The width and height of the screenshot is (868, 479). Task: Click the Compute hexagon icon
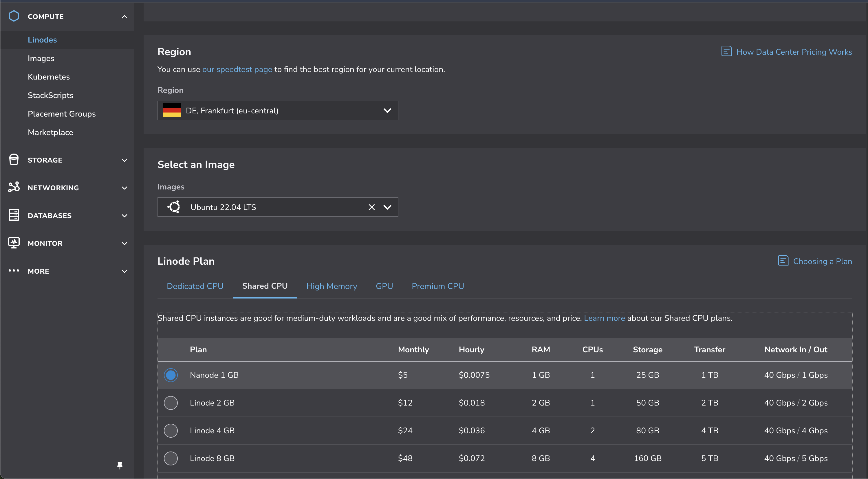[x=14, y=16]
